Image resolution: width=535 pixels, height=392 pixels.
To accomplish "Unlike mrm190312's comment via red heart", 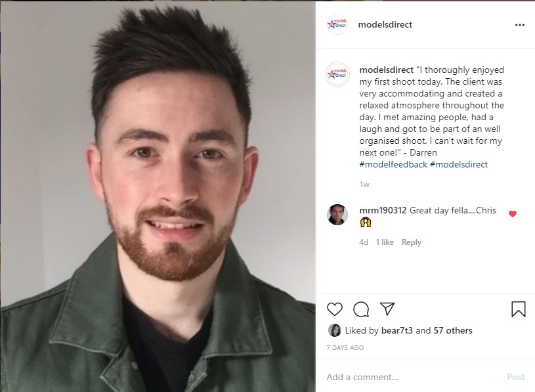I will click(x=513, y=214).
